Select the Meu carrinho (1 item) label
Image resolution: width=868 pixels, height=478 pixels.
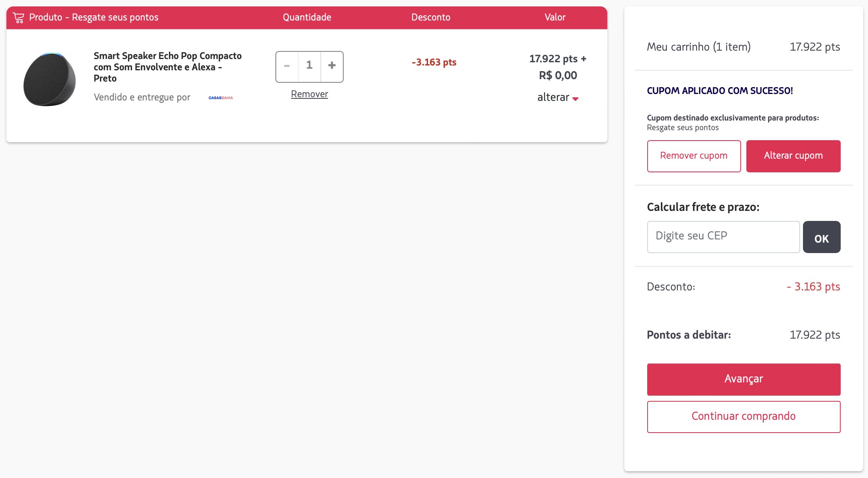(699, 47)
